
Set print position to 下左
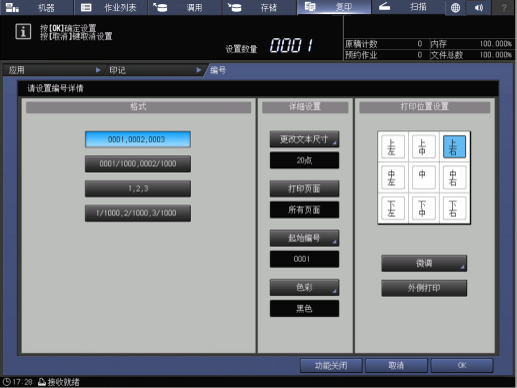(x=393, y=208)
